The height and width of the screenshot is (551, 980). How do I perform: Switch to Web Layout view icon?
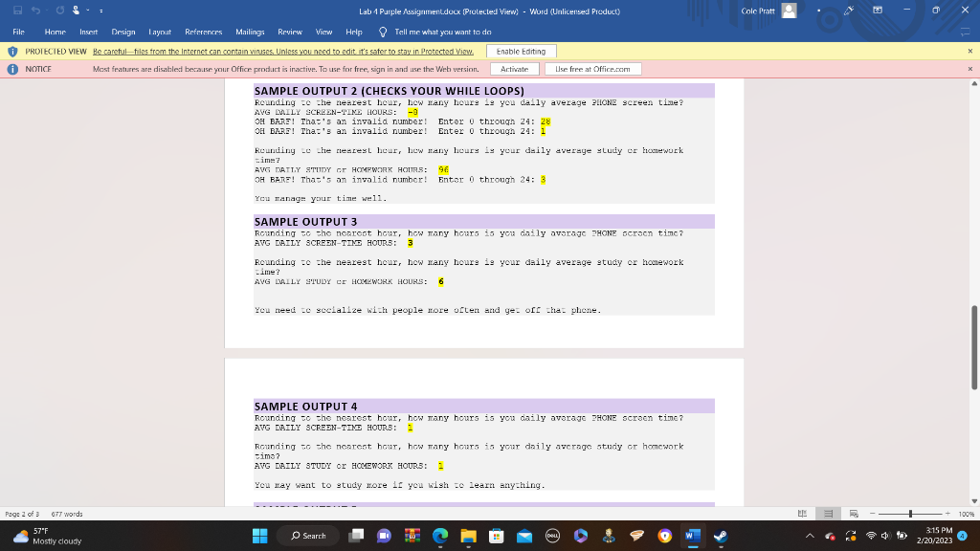coord(854,514)
